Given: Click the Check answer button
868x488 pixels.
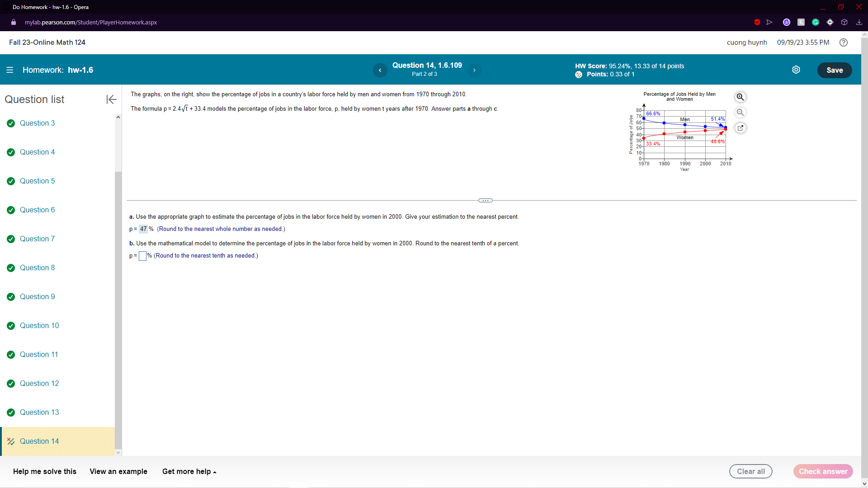Looking at the screenshot, I should pyautogui.click(x=823, y=471).
